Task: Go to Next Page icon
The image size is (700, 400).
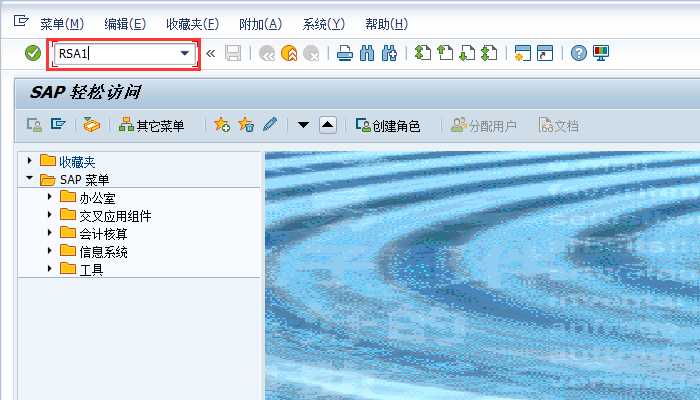Action: pos(467,54)
